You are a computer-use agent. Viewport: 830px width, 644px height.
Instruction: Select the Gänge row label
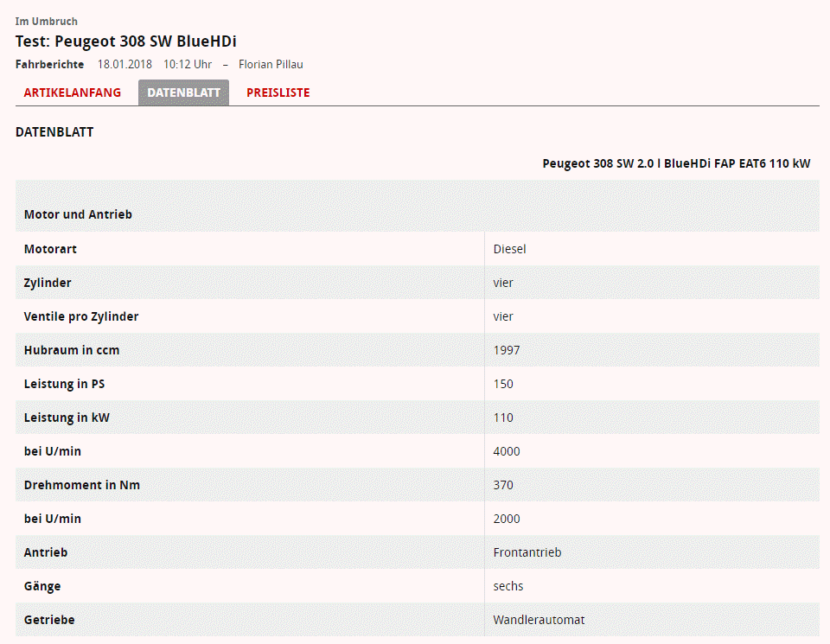pos(42,586)
